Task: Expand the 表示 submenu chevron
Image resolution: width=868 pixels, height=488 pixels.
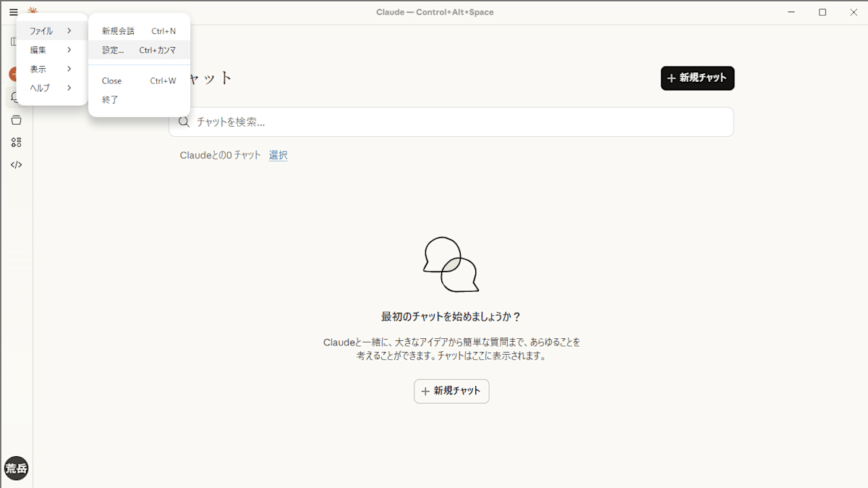Action: click(69, 69)
